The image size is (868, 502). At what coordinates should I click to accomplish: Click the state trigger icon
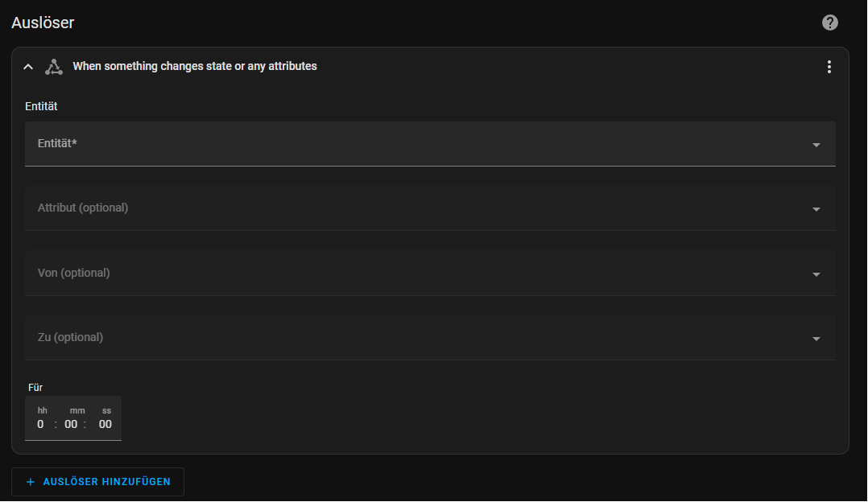pos(53,67)
